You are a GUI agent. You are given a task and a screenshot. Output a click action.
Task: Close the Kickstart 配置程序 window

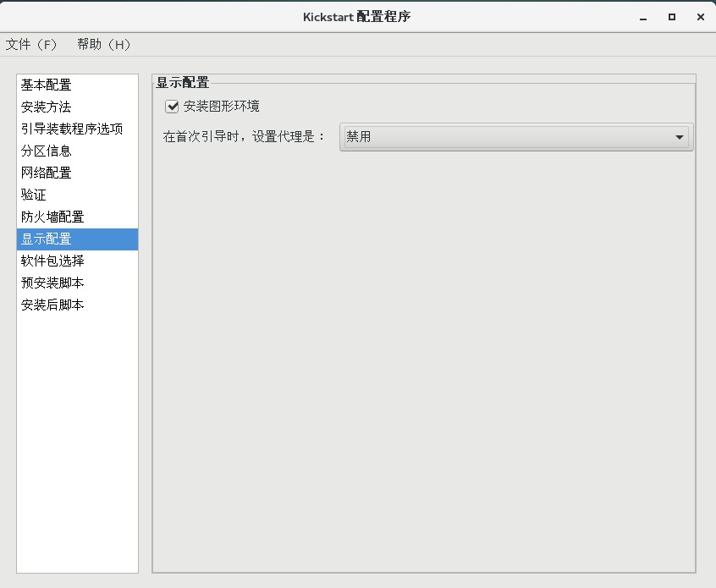(701, 17)
